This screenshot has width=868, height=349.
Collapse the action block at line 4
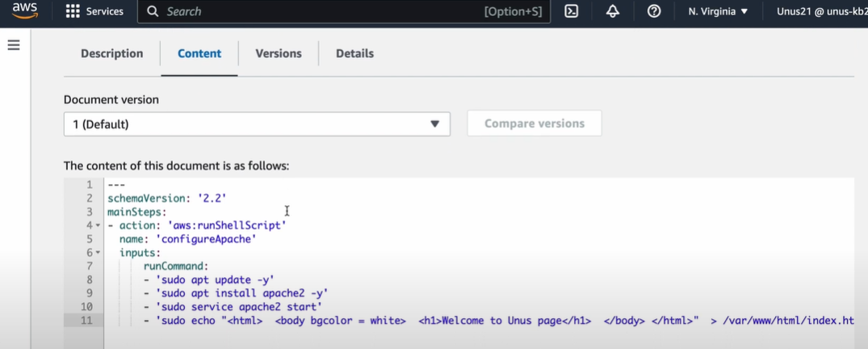(x=98, y=225)
